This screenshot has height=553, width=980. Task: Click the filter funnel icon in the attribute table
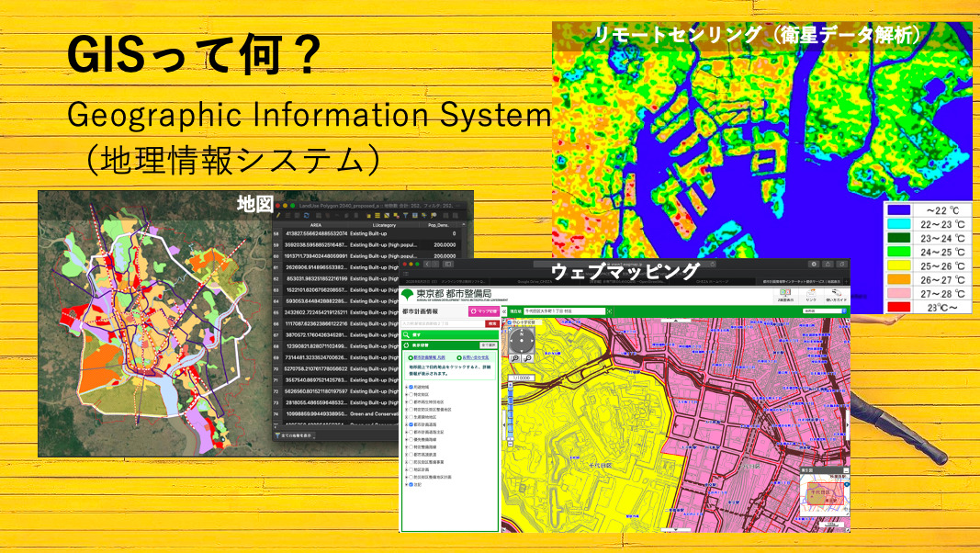pyautogui.click(x=406, y=215)
